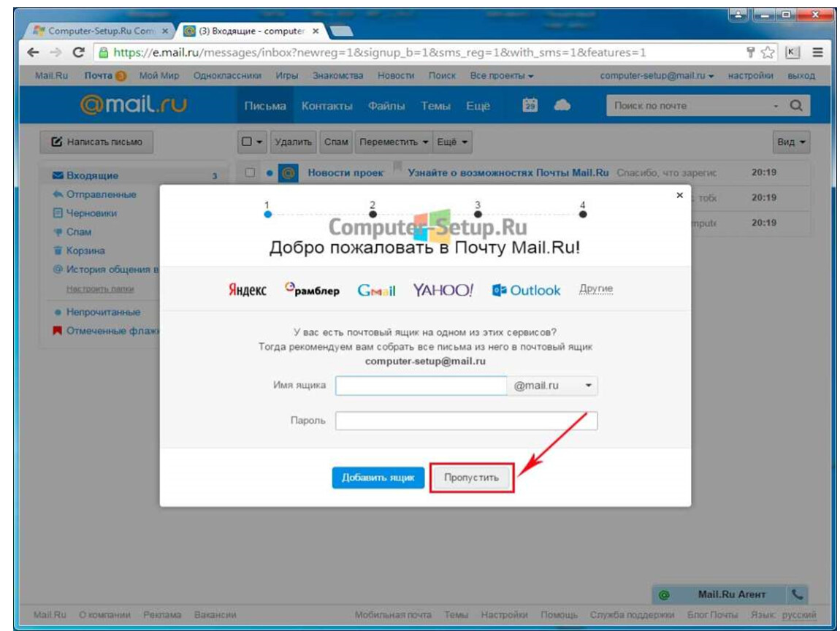Open Одноклассники in the top bar
Screen dimensions: 840x631
[x=227, y=76]
